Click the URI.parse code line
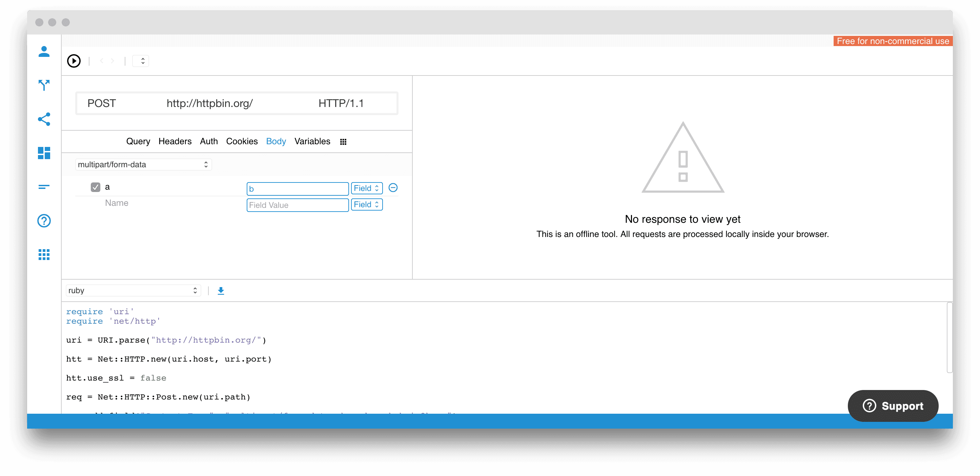This screenshot has width=980, height=476. click(166, 340)
